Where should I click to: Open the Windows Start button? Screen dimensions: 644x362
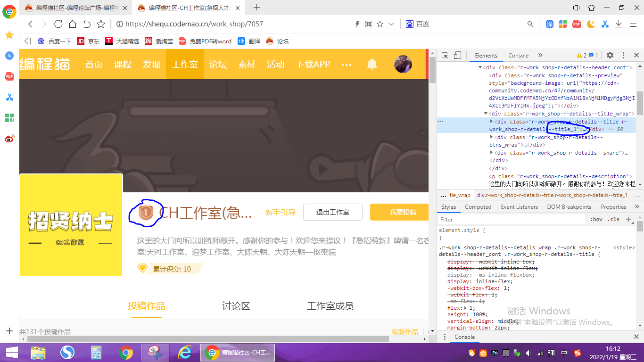click(x=12, y=352)
